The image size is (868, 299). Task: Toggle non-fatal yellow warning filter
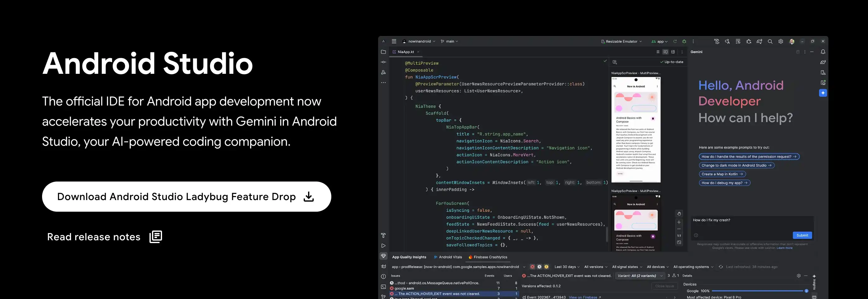546,267
